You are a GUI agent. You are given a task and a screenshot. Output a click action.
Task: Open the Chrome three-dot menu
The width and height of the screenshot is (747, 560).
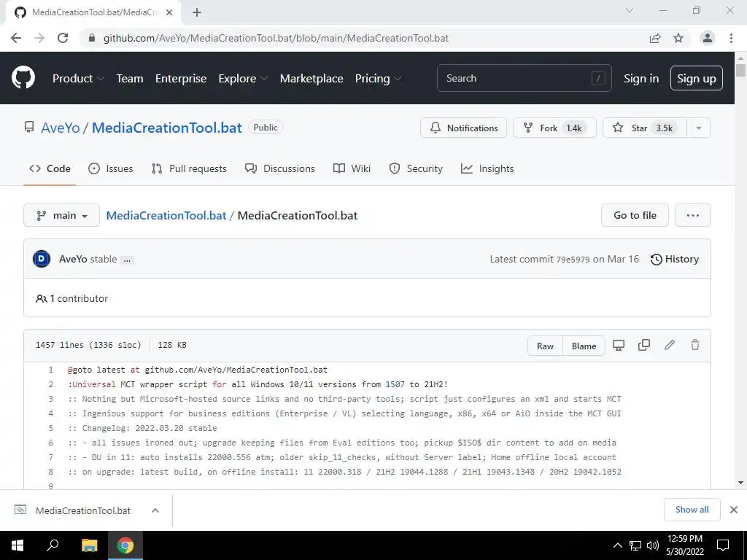(731, 38)
